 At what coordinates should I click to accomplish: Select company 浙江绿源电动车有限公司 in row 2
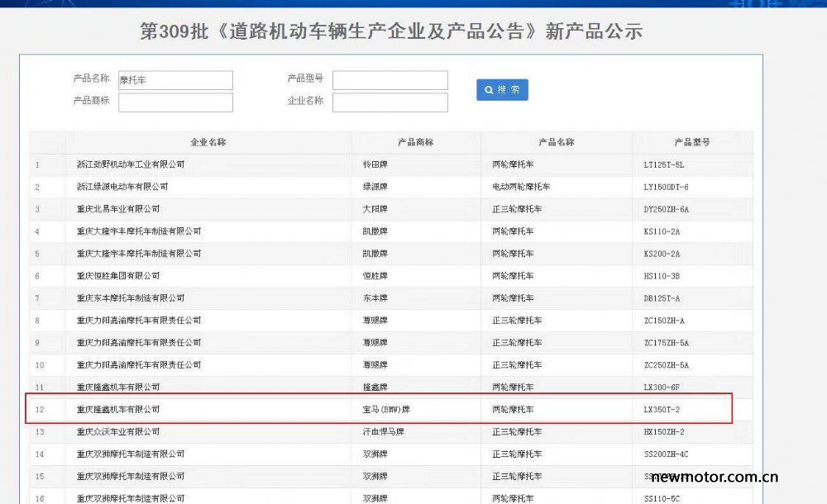pos(122,187)
